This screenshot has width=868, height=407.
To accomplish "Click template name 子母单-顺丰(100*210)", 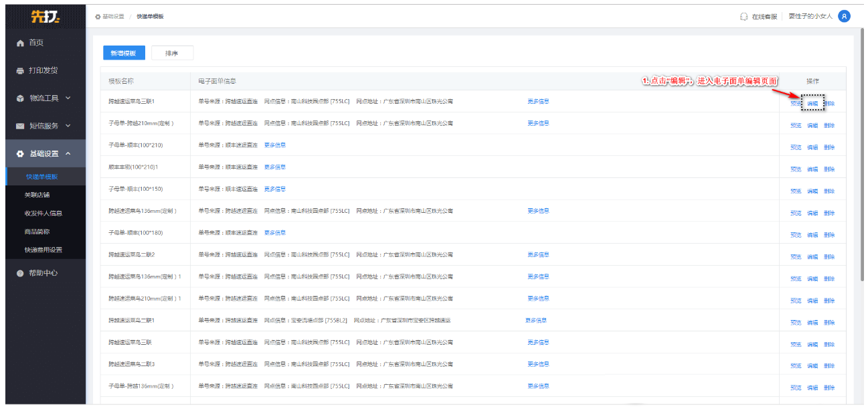I will click(136, 145).
